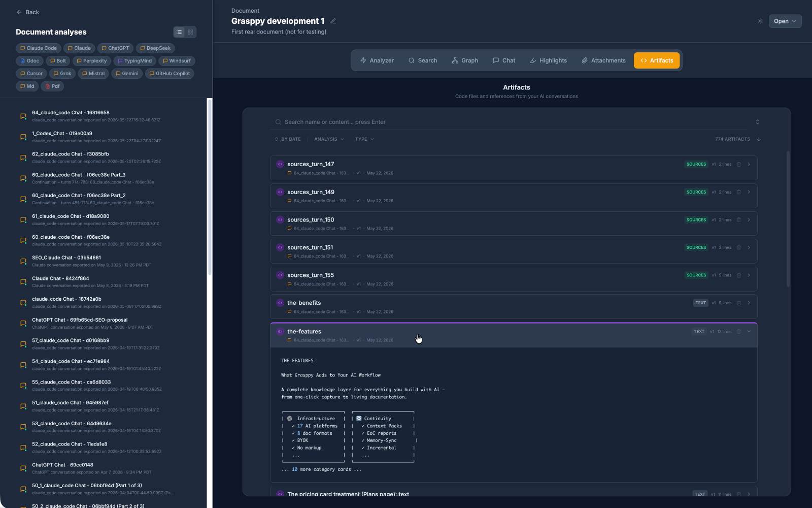Screen dimensions: 812x508
Task: Click the code icon on sources_turn_155
Action: 280,275
